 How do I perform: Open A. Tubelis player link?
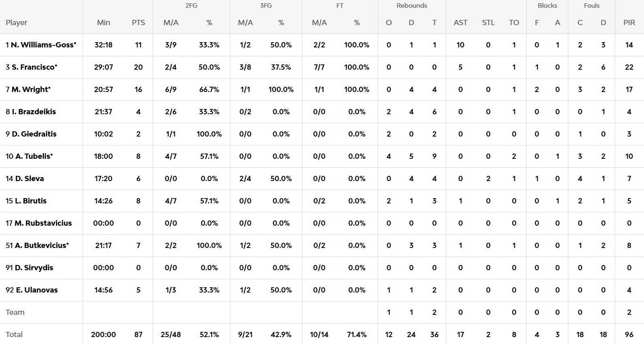tap(34, 156)
